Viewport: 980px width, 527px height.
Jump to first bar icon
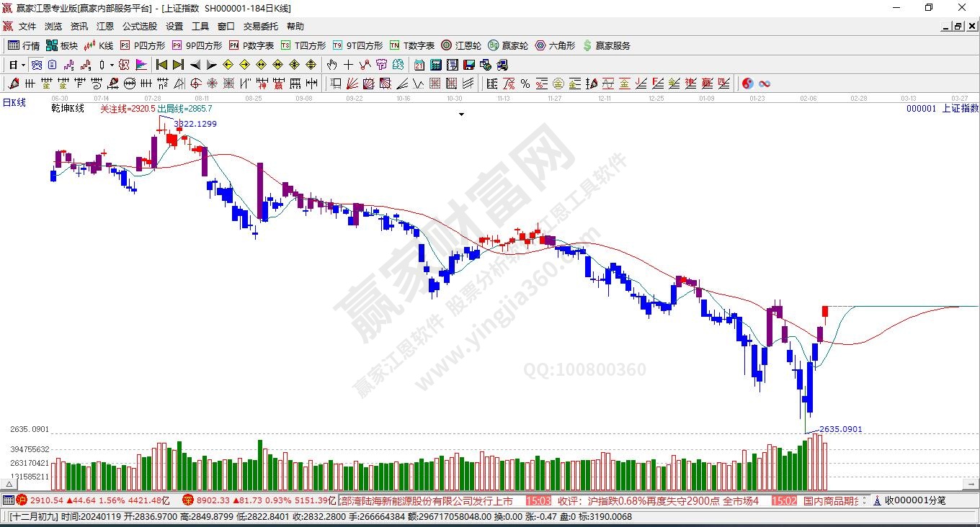161,65
